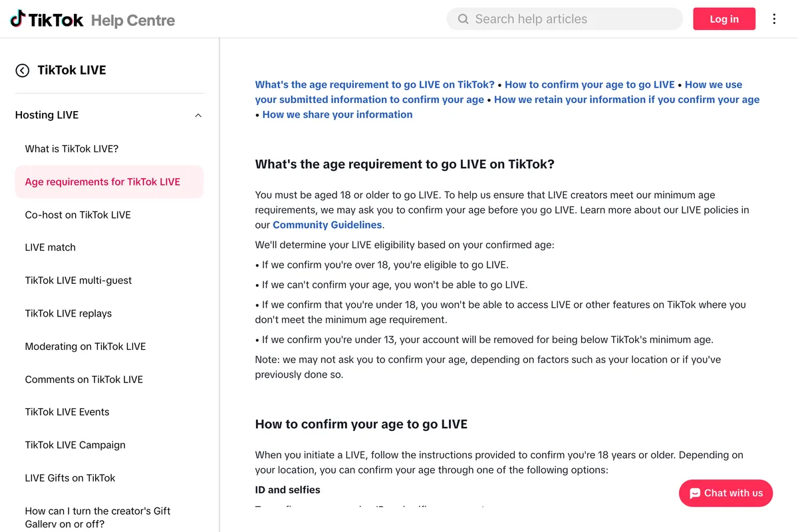Jump to How to confirm your age link

pyautogui.click(x=590, y=84)
